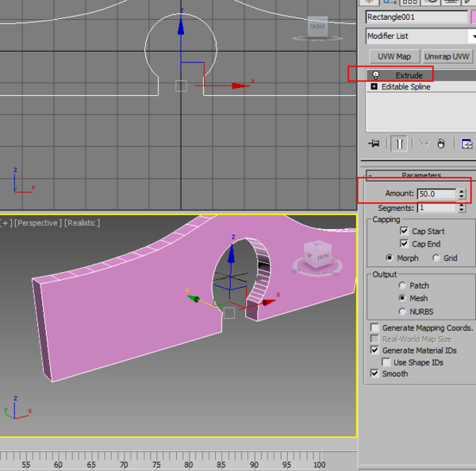Viewport: 476px width, 471px height.
Task: Open the Modifier List dropdown
Action: click(x=420, y=36)
